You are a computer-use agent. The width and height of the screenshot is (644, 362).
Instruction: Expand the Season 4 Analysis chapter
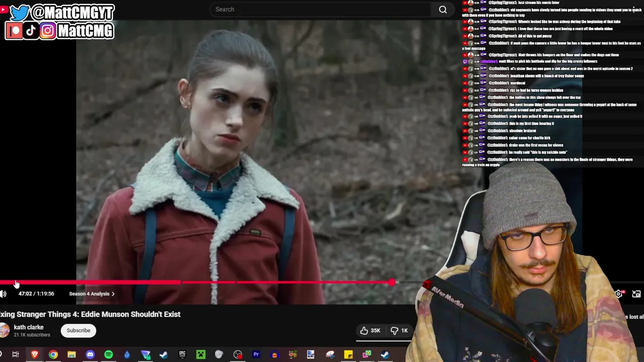tap(92, 294)
